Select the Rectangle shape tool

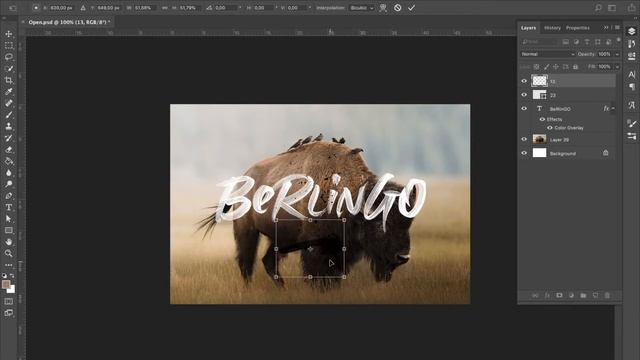(9, 230)
